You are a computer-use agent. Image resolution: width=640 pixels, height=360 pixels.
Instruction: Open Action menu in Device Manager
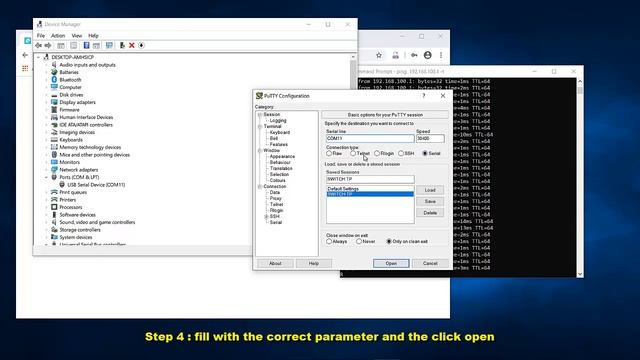[58, 36]
